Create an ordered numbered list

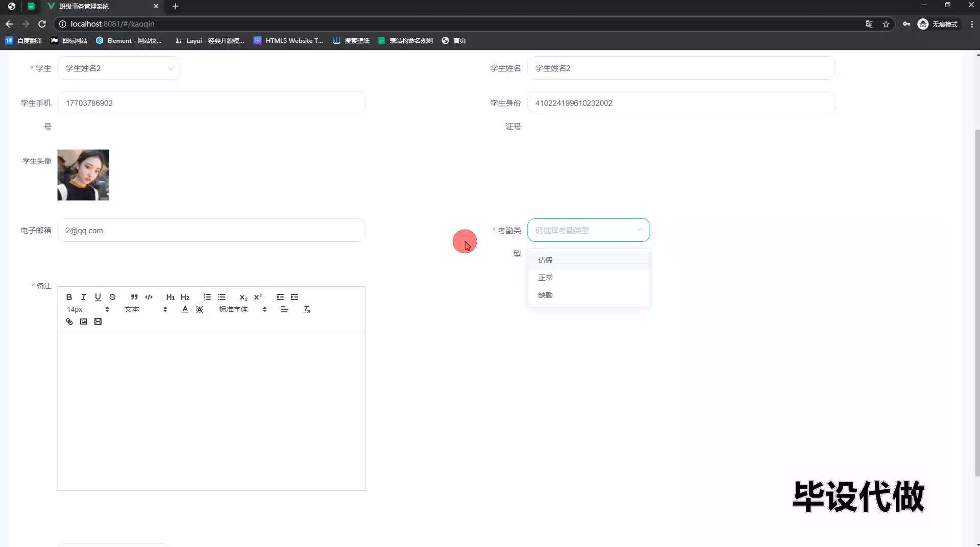[207, 297]
